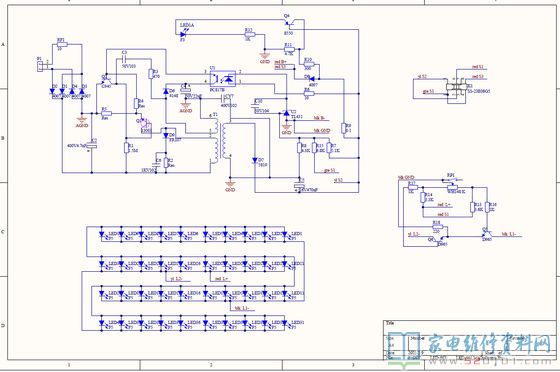This screenshot has width=560, height=372.
Task: Click the S1 switch block symbol
Action: pyautogui.click(x=456, y=86)
